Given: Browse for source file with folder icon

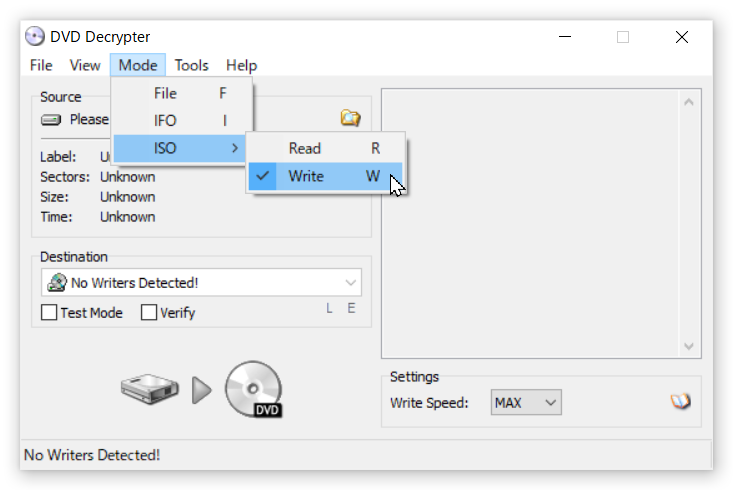Looking at the screenshot, I should [x=350, y=118].
